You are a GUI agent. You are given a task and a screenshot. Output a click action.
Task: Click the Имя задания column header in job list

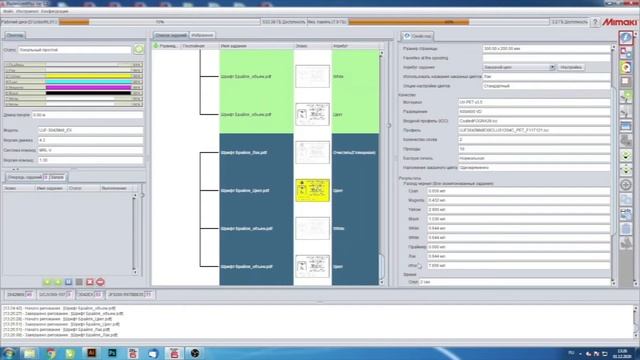(x=257, y=46)
